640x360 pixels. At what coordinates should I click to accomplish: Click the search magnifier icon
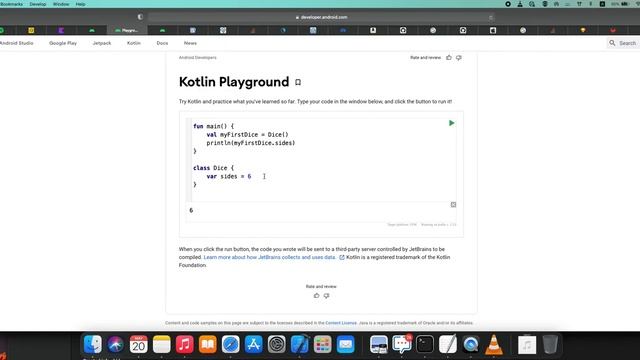pyautogui.click(x=612, y=43)
